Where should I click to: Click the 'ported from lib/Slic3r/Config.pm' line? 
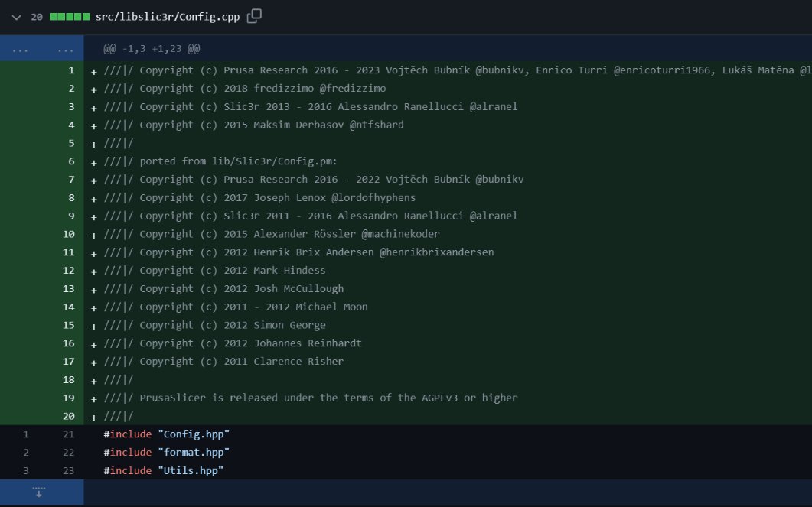click(x=220, y=161)
